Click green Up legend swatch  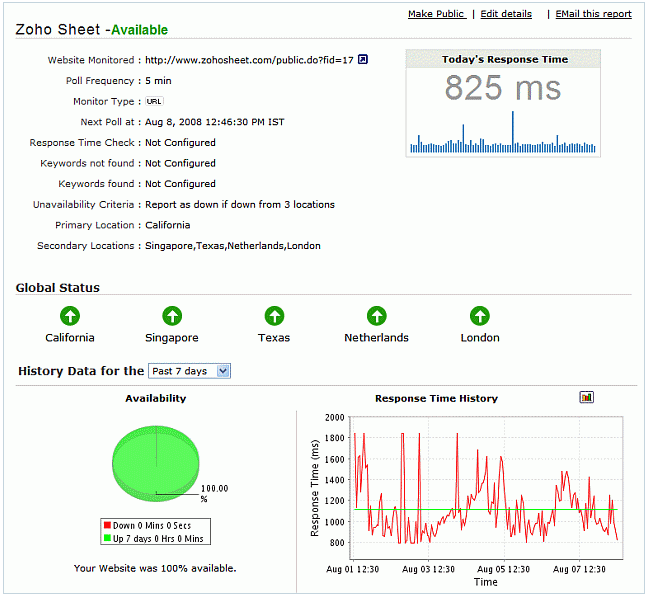click(107, 538)
